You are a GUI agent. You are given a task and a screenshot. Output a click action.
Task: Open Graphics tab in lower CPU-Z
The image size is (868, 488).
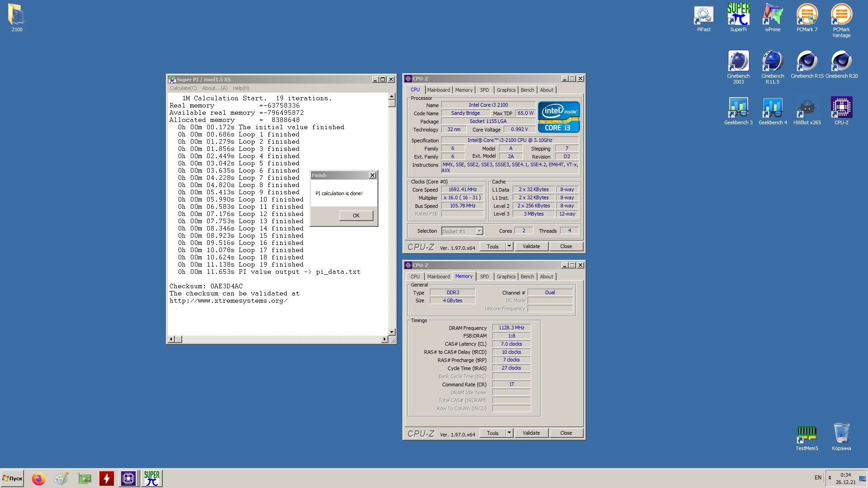point(506,277)
